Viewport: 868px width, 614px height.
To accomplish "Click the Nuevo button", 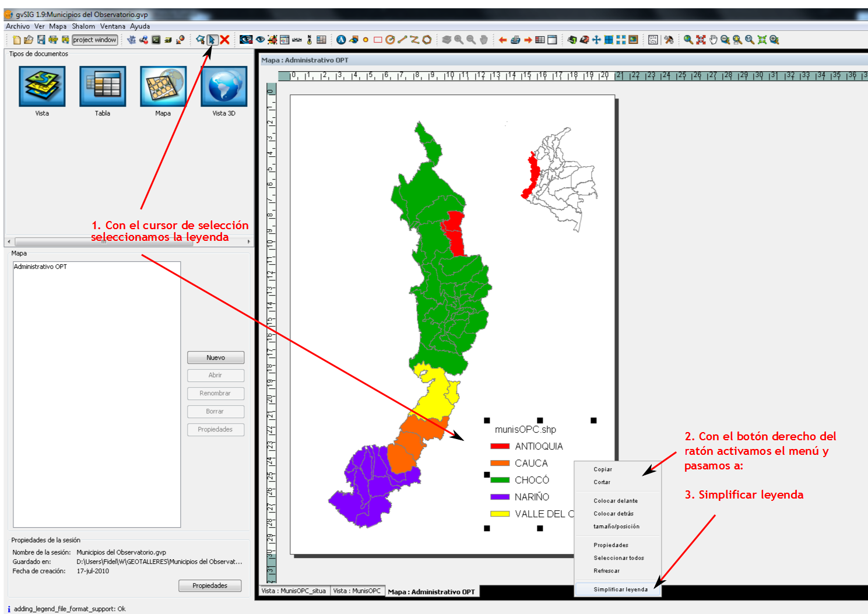I will [x=216, y=357].
